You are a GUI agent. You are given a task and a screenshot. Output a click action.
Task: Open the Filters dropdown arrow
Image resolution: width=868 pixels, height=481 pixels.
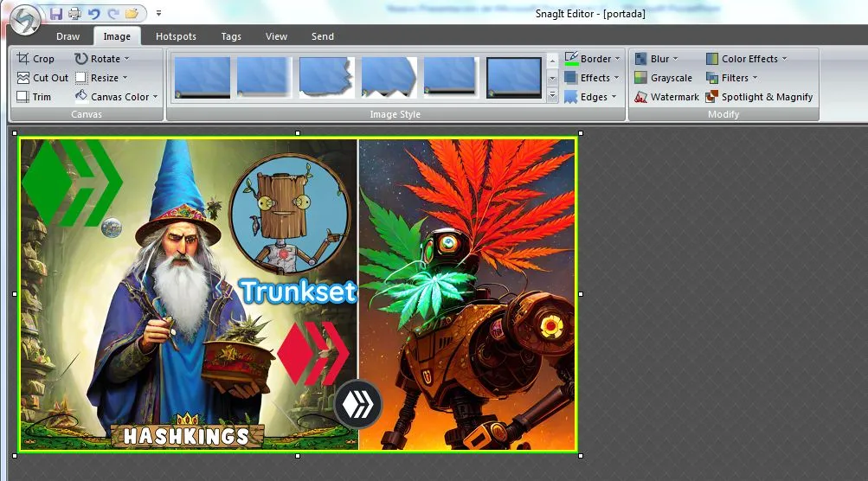[x=755, y=78]
